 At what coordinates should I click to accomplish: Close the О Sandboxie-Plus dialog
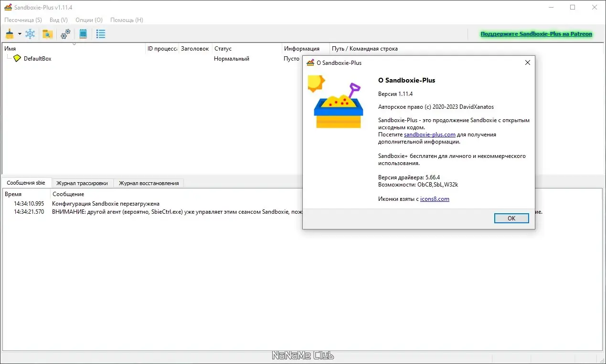pos(528,62)
